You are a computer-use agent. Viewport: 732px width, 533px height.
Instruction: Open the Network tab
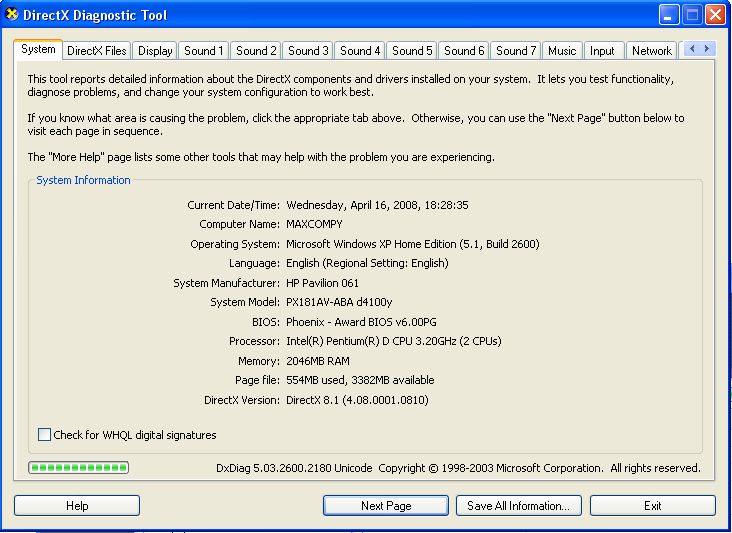pos(652,51)
